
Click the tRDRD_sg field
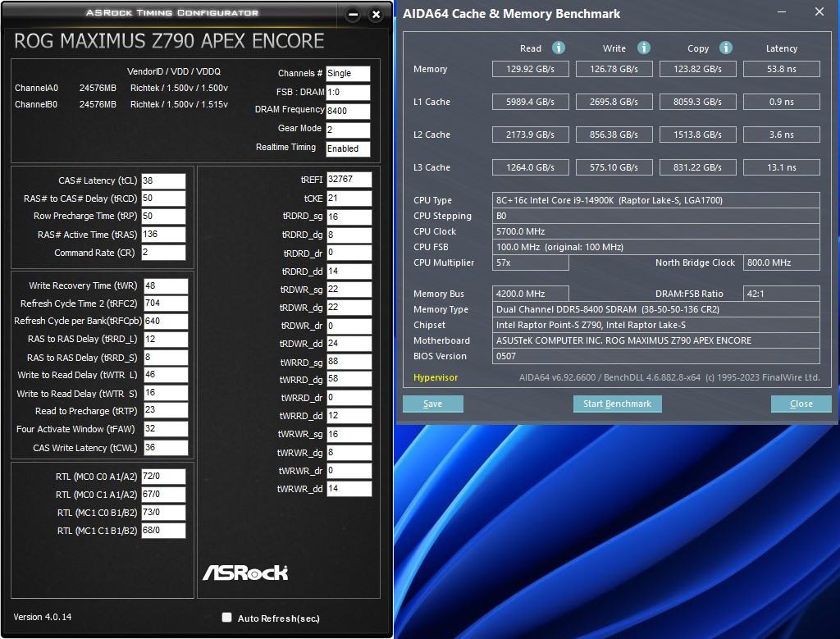tap(349, 217)
